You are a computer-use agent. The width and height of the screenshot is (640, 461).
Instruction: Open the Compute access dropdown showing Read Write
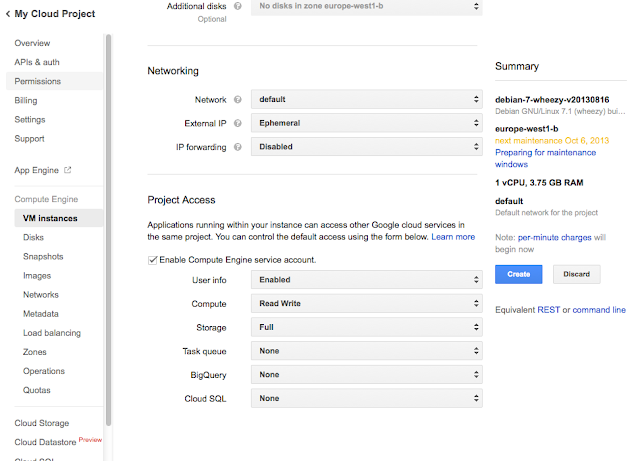pyautogui.click(x=367, y=303)
